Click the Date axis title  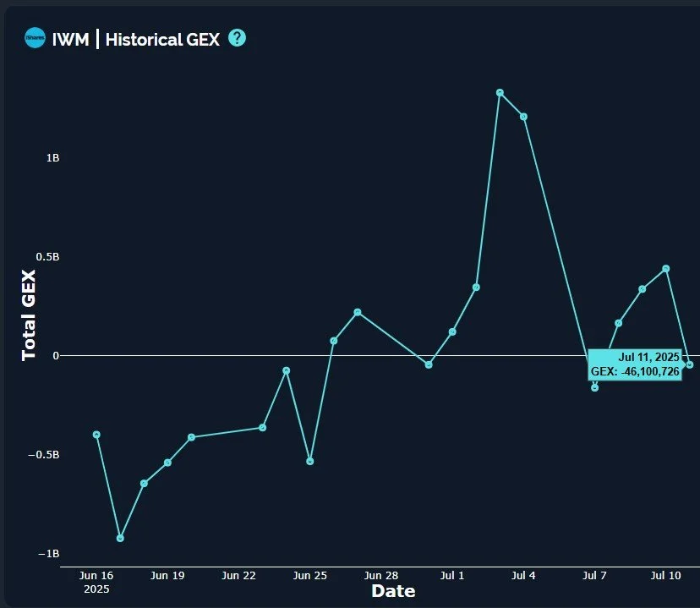pyautogui.click(x=393, y=591)
